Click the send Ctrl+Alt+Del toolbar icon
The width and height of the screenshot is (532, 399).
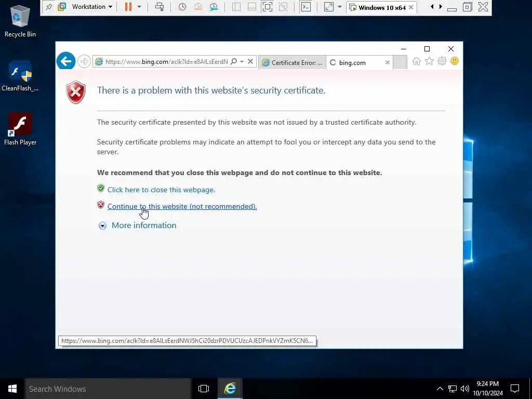pos(159,7)
